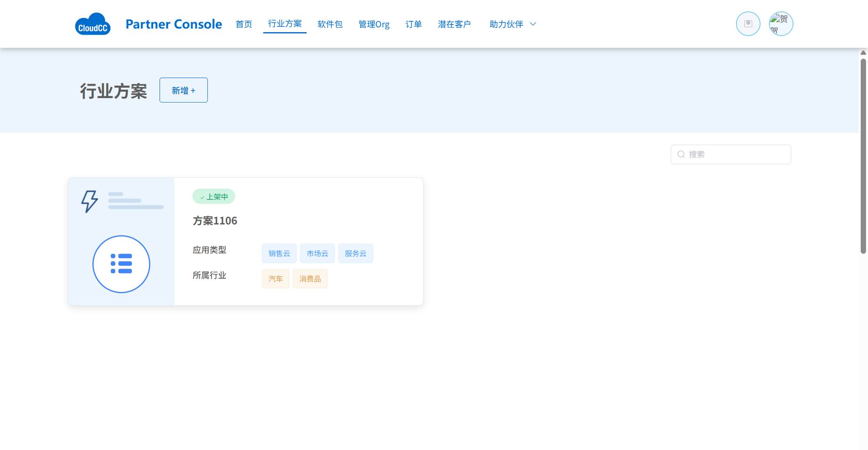This screenshot has width=868, height=450.
Task: Open the 管理Org page
Action: click(374, 24)
